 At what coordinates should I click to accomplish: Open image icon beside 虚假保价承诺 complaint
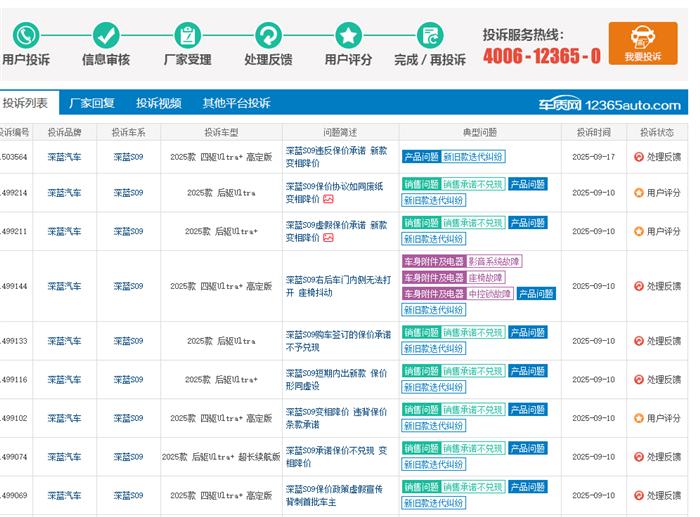329,238
